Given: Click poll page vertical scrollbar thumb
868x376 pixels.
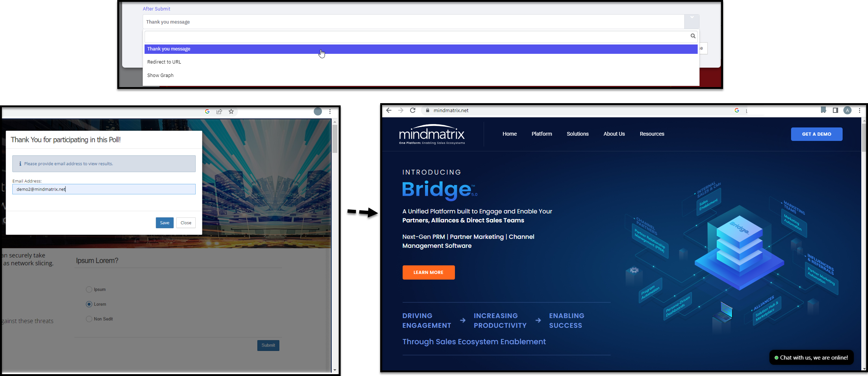Looking at the screenshot, I should [335, 139].
